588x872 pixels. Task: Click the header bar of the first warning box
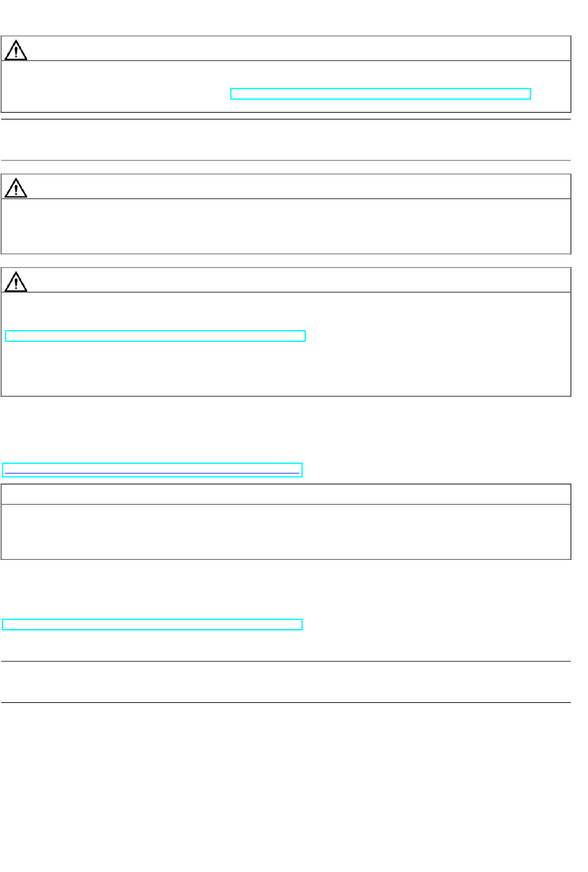286,48
